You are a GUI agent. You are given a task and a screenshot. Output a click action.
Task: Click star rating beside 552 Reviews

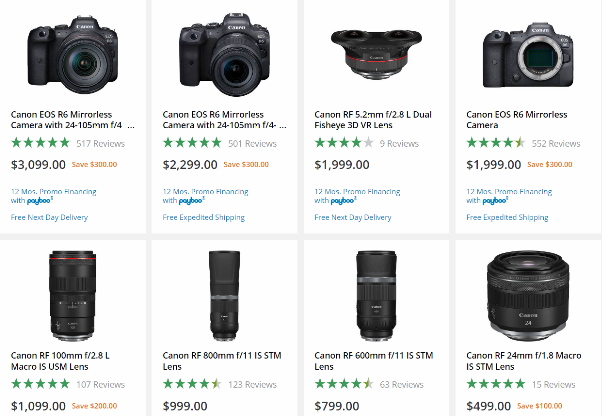[496, 144]
